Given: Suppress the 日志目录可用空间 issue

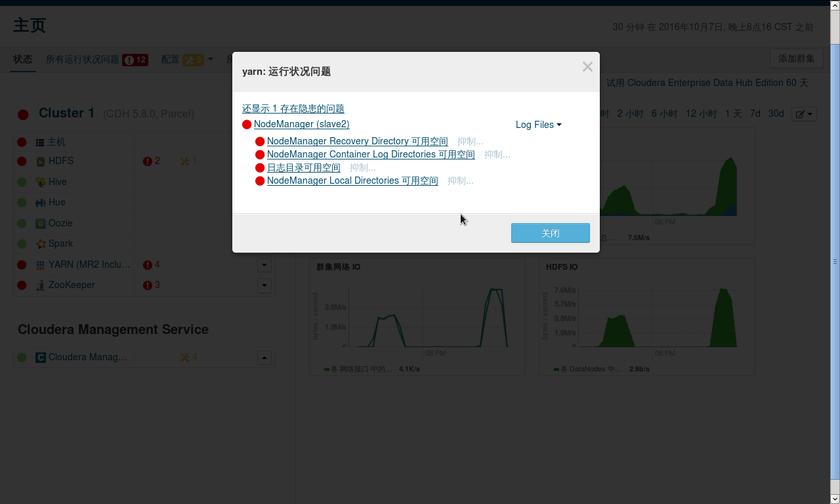Looking at the screenshot, I should pos(363,167).
